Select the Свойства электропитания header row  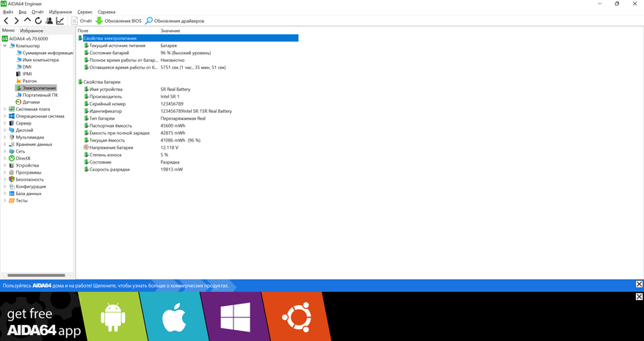point(188,38)
